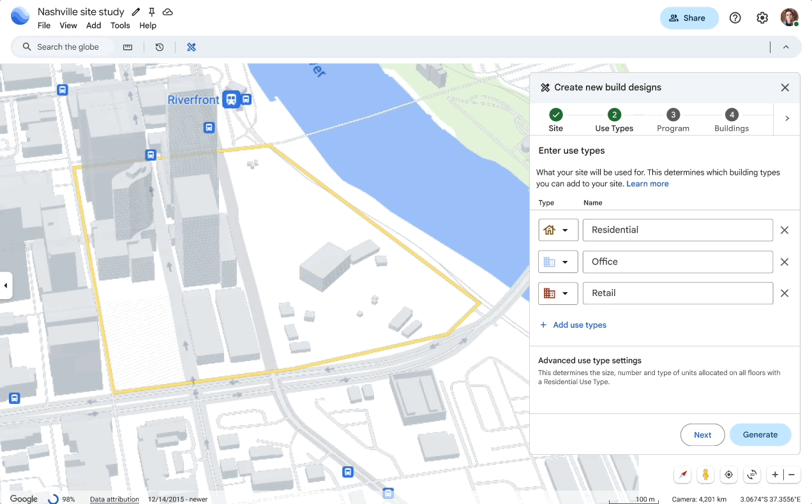Rename the project using the pencil icon
This screenshot has height=504, width=812.
click(135, 11)
